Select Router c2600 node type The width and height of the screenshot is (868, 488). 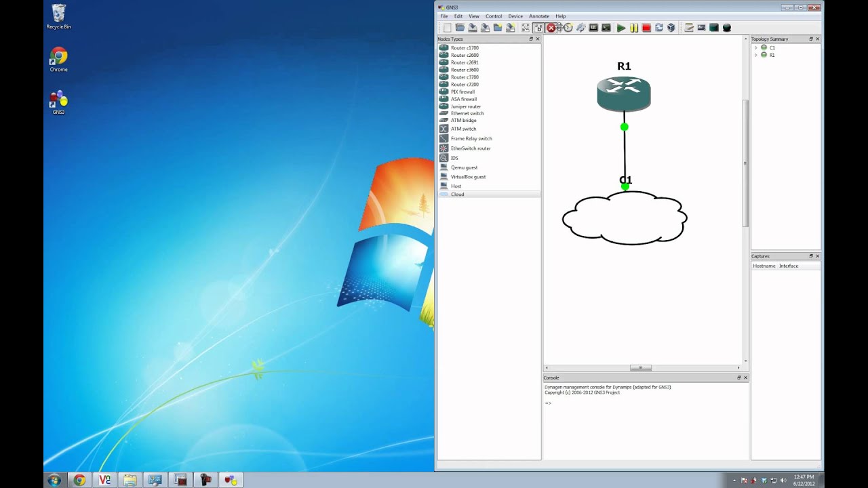[x=489, y=55]
